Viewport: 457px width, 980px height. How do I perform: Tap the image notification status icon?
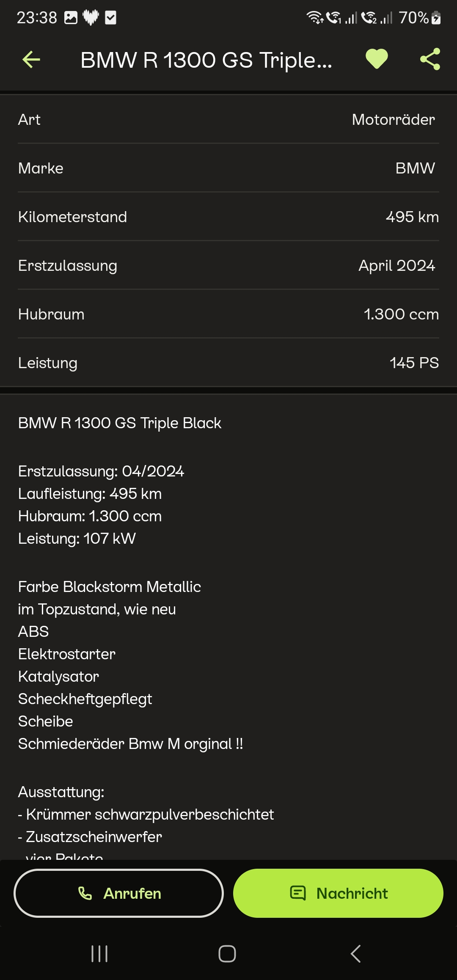tap(71, 18)
